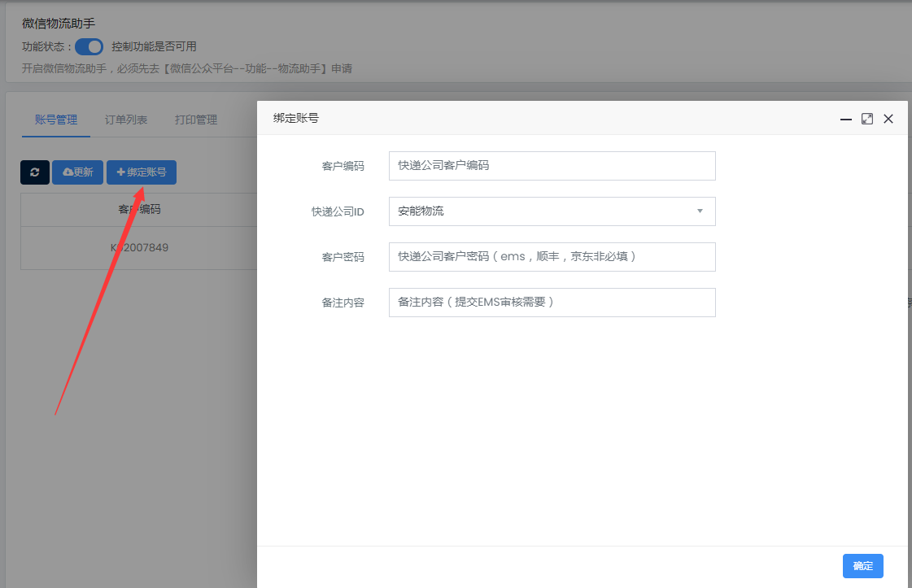This screenshot has height=588, width=912.
Task: Select the table row K2007849
Action: click(x=139, y=247)
